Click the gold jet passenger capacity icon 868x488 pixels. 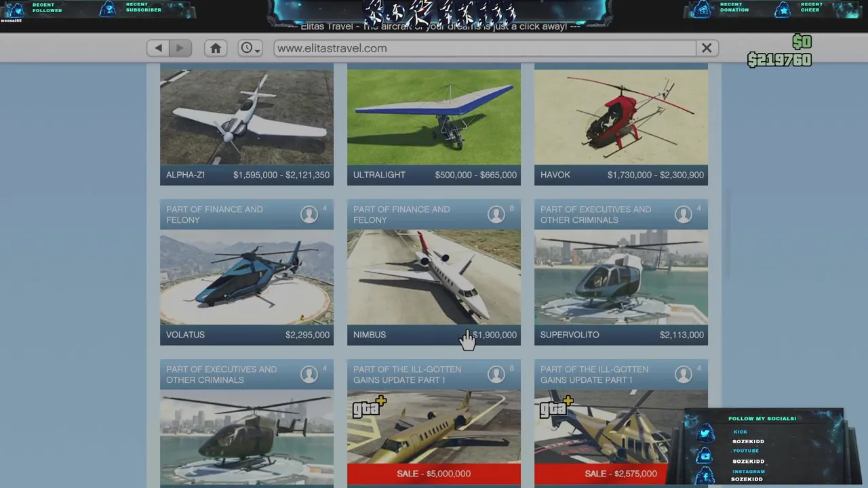click(x=496, y=374)
